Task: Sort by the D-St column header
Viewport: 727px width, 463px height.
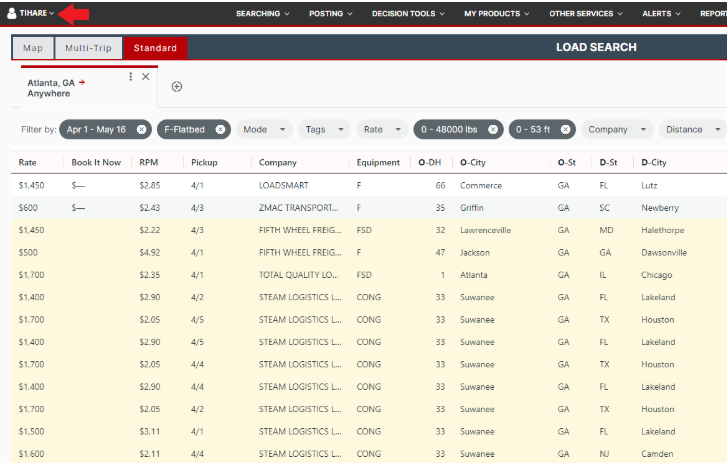Action: tap(608, 163)
